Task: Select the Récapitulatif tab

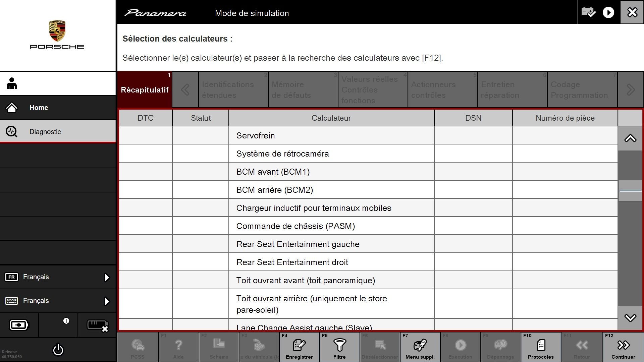Action: [145, 89]
